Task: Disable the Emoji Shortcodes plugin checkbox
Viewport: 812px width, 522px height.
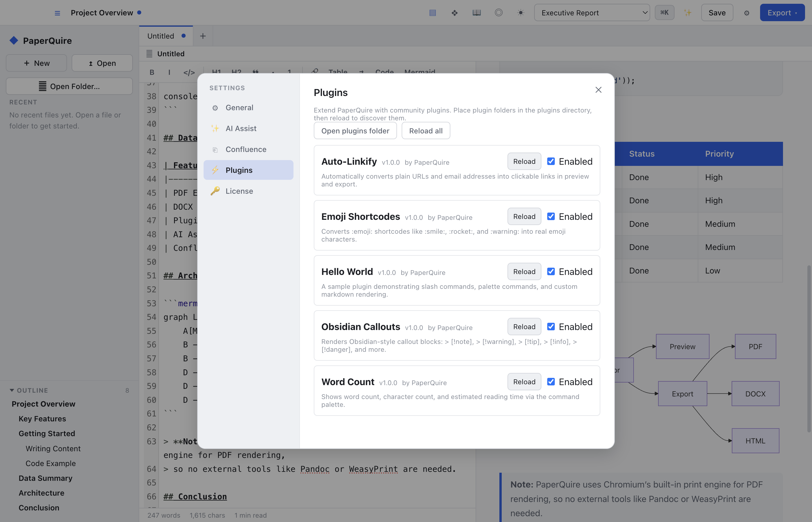Action: click(551, 216)
